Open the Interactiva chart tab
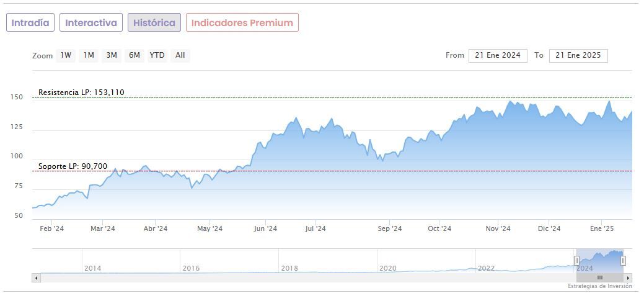644x298 pixels. tap(91, 22)
